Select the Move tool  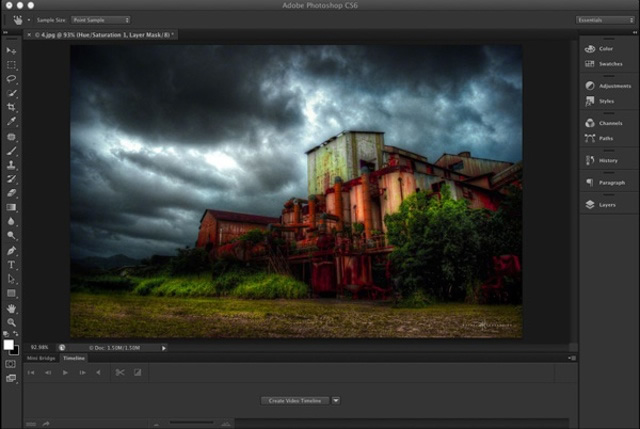[11, 50]
